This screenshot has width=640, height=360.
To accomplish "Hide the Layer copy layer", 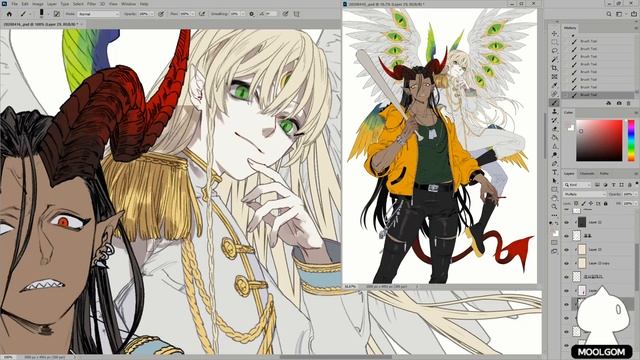I will coord(566,263).
